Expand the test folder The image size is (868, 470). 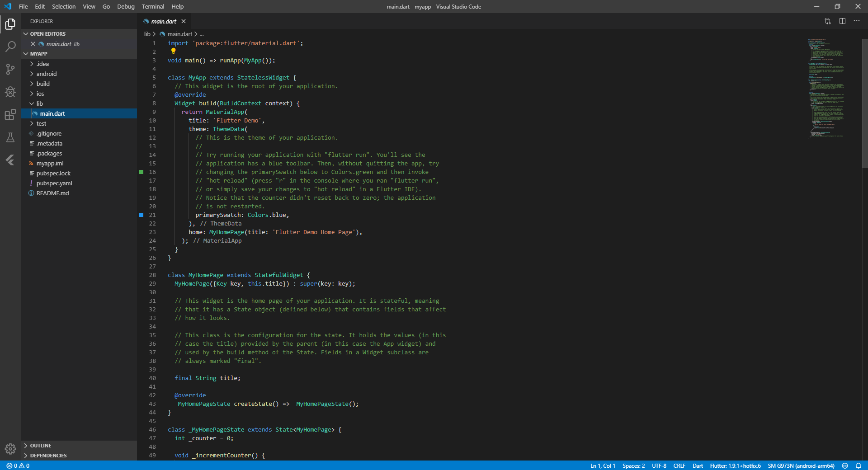[x=79, y=123]
